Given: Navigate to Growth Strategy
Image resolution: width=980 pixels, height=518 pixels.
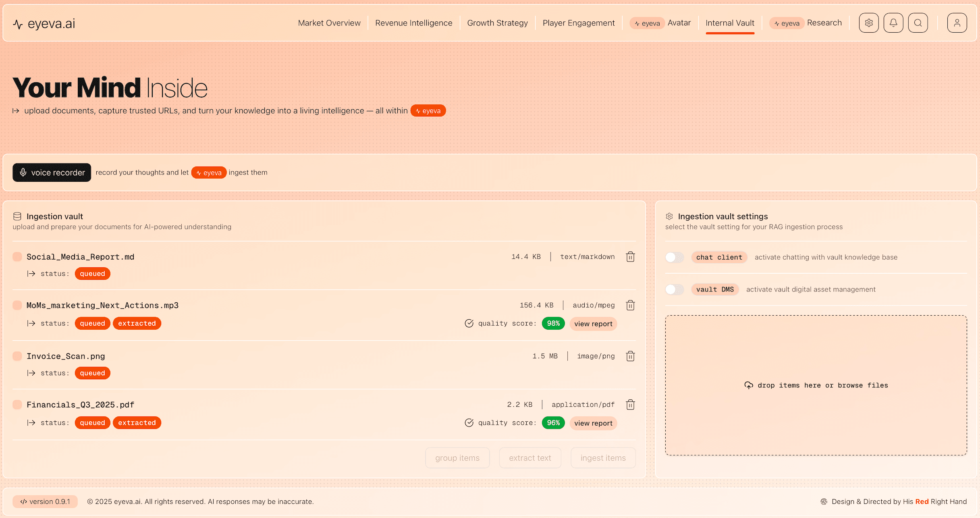Looking at the screenshot, I should (x=497, y=23).
